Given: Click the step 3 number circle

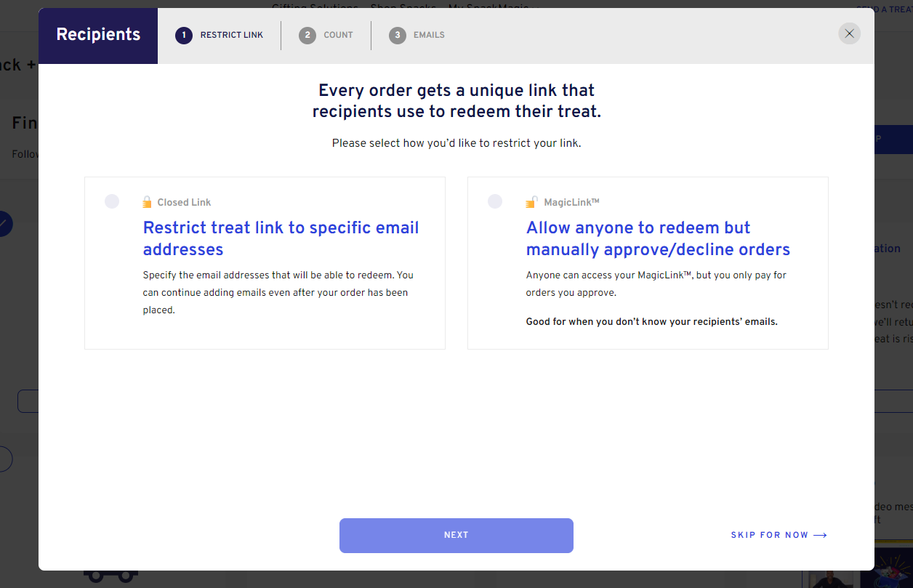Looking at the screenshot, I should (398, 35).
